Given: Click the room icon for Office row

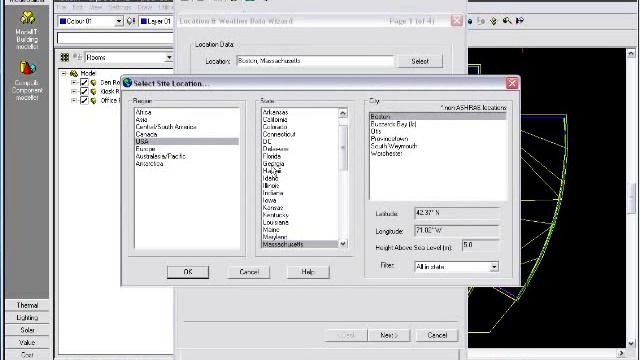Looking at the screenshot, I should click(93, 100).
